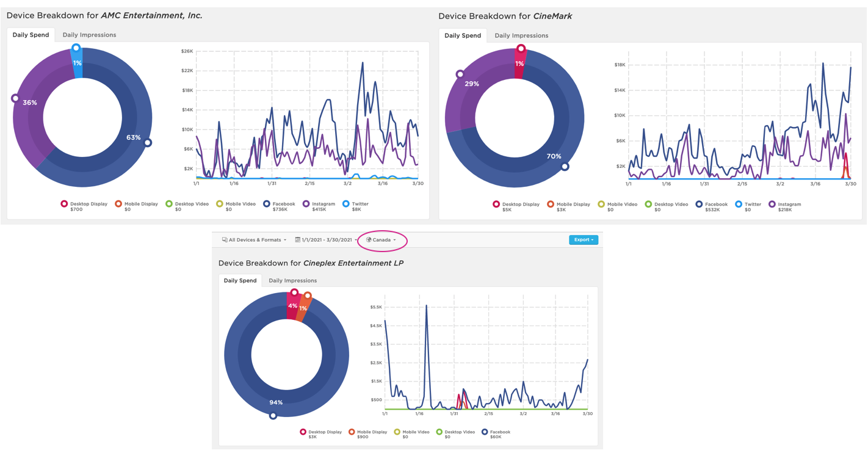Open Daily Impressions tab for Cineplex Entertainment
The height and width of the screenshot is (453, 868).
[x=292, y=281]
